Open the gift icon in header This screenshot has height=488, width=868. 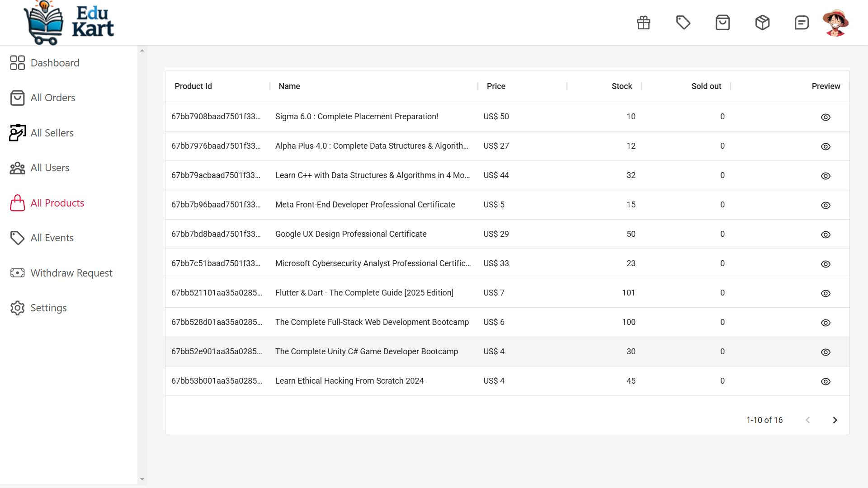(643, 23)
